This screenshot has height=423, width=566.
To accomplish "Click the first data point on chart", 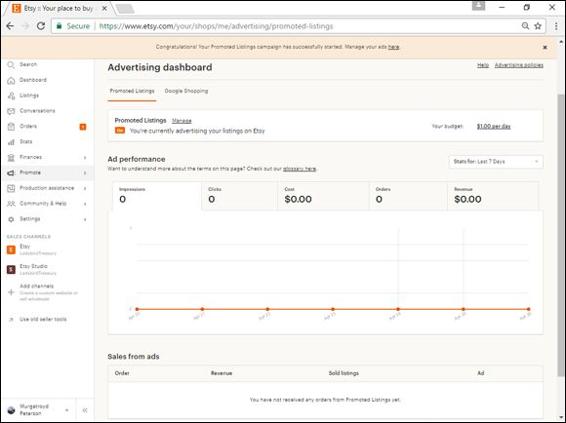I will 137,309.
